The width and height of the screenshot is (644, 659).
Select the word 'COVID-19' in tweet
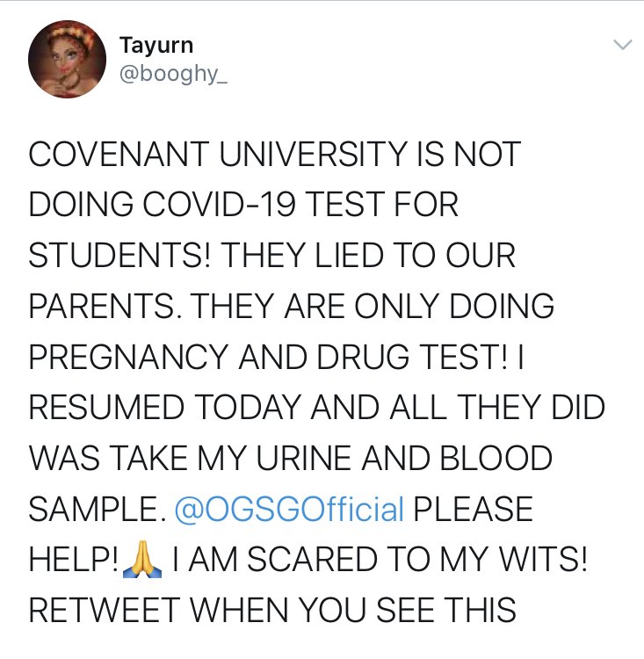(x=218, y=205)
